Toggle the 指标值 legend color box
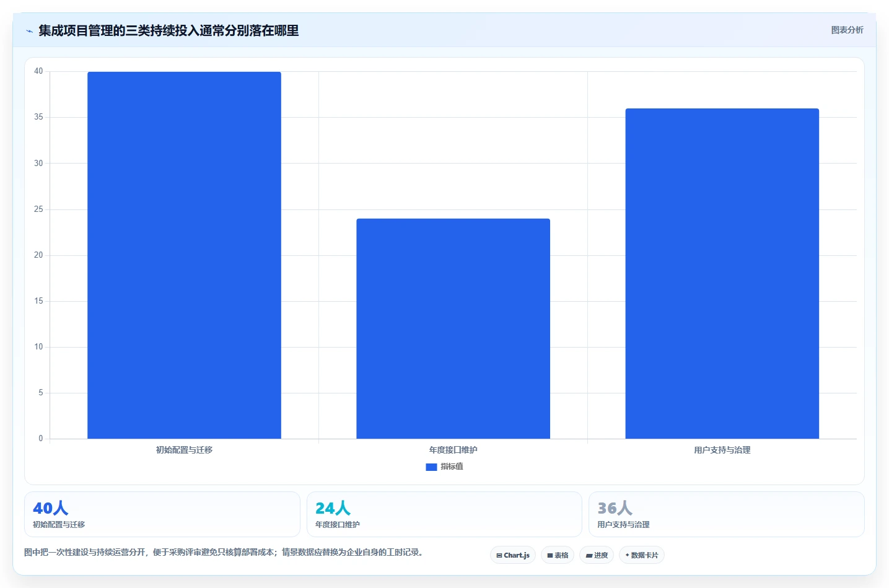The width and height of the screenshot is (889, 588). (431, 467)
